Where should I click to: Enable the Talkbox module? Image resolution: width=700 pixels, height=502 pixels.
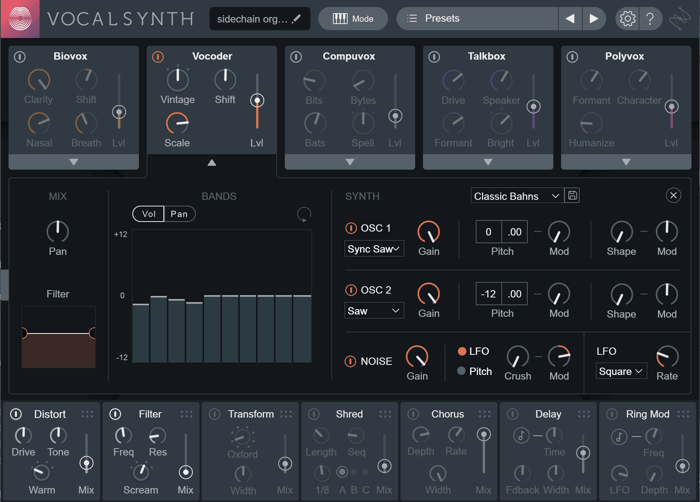[434, 57]
